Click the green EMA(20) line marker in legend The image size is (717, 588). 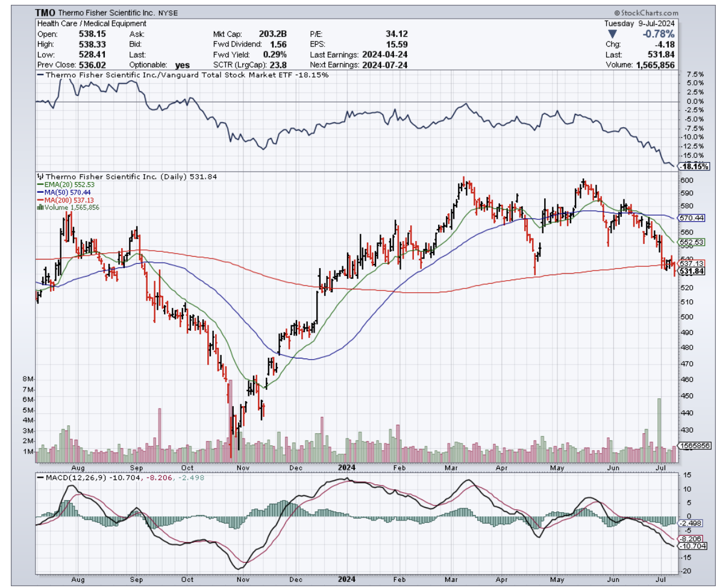click(x=39, y=184)
